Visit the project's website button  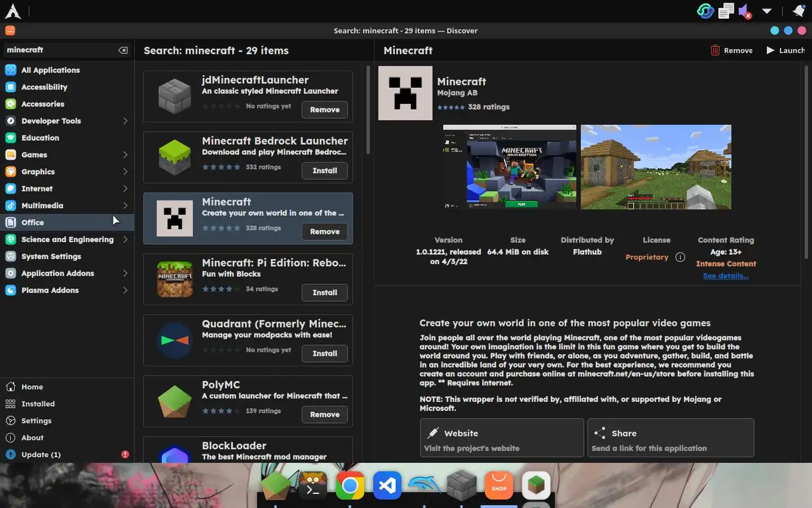tap(502, 437)
